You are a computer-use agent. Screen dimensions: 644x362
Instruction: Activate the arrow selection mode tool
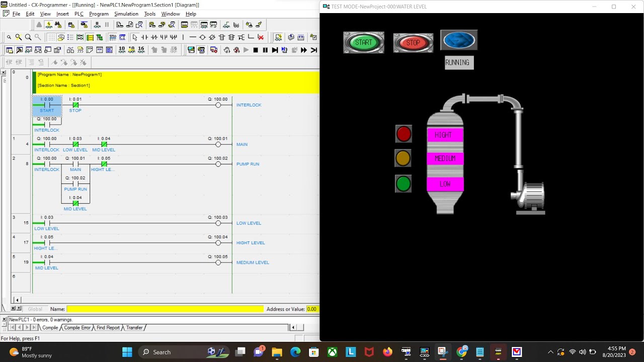pos(135,37)
